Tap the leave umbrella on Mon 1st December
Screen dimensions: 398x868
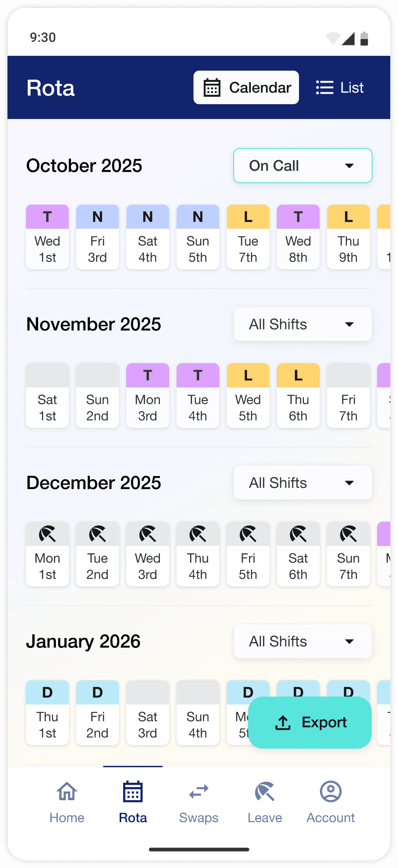[x=47, y=534]
